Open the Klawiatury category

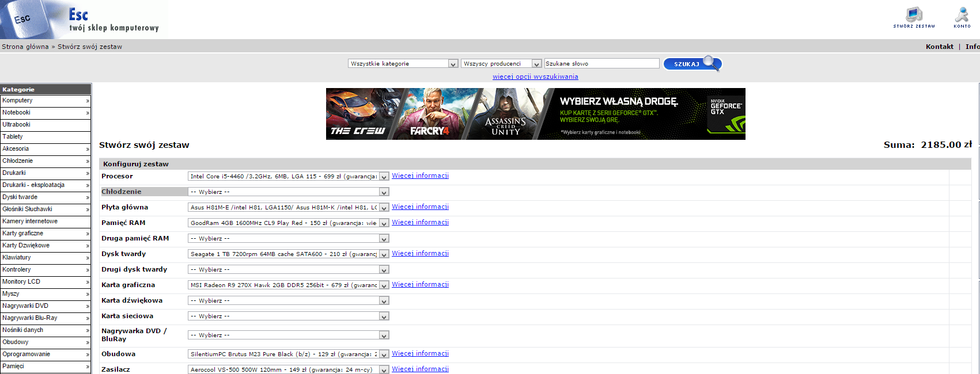(46, 258)
